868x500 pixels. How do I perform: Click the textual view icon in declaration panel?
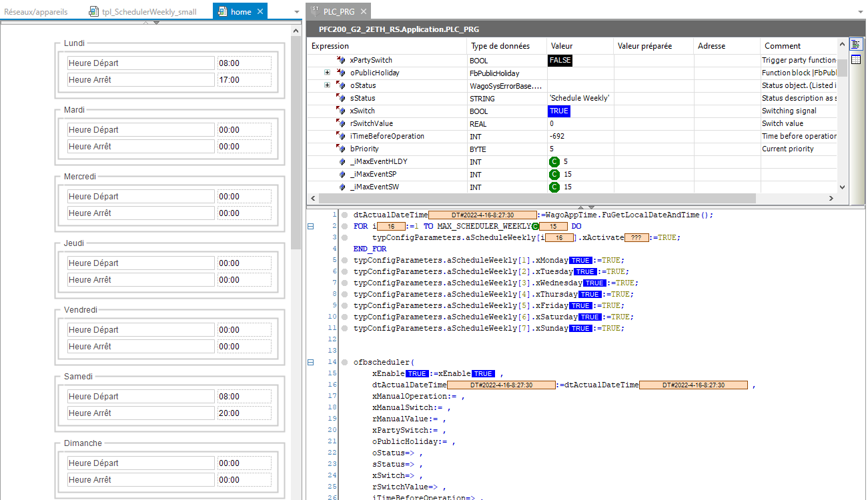[856, 45]
